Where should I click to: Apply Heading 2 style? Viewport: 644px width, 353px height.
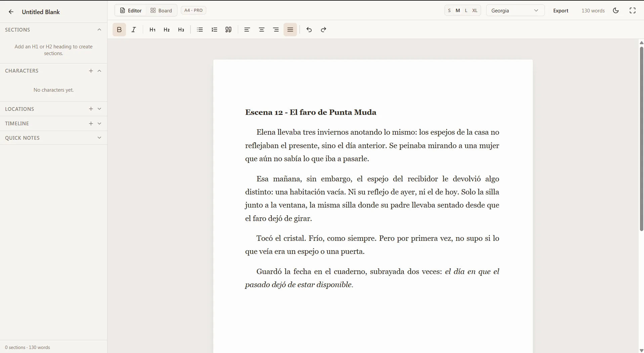click(167, 30)
